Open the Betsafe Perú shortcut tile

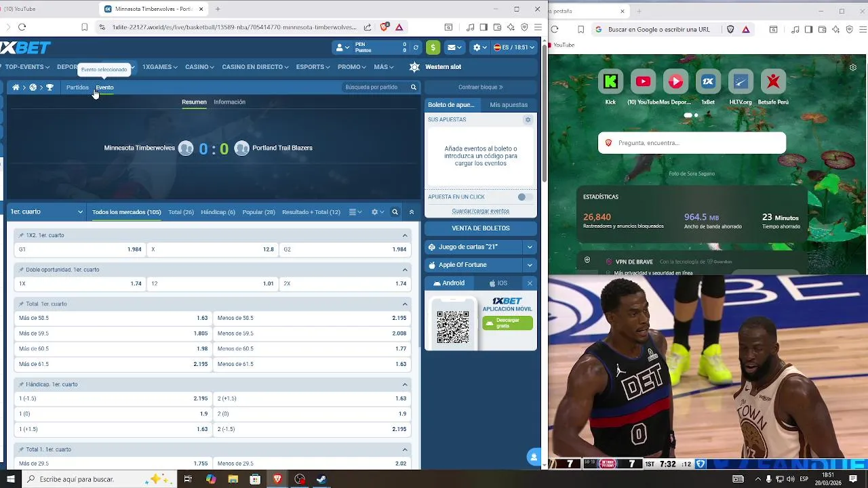(773, 81)
